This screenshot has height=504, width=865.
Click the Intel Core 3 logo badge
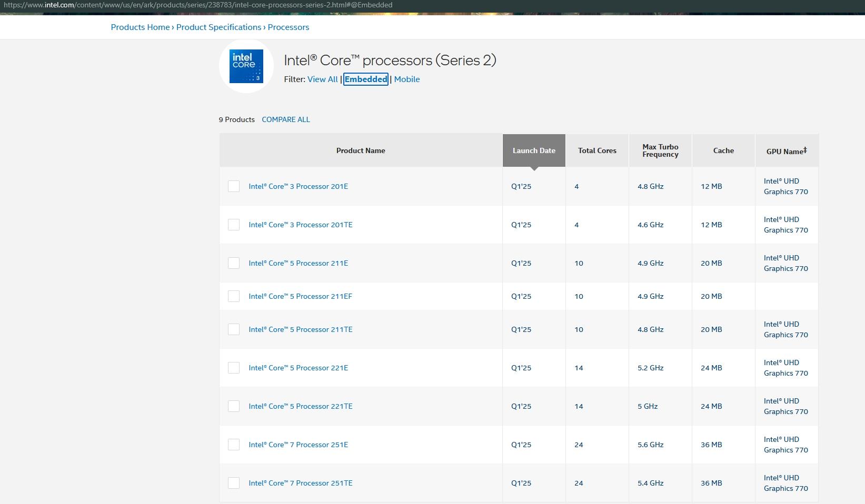pyautogui.click(x=246, y=66)
